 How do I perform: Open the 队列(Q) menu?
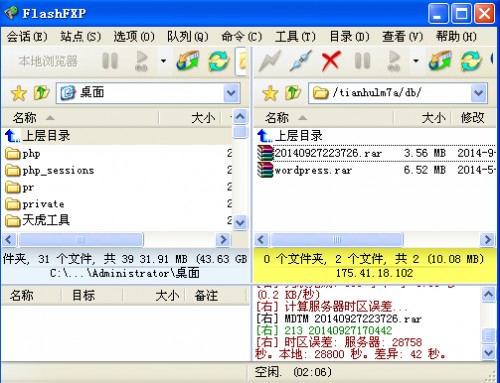pos(188,36)
